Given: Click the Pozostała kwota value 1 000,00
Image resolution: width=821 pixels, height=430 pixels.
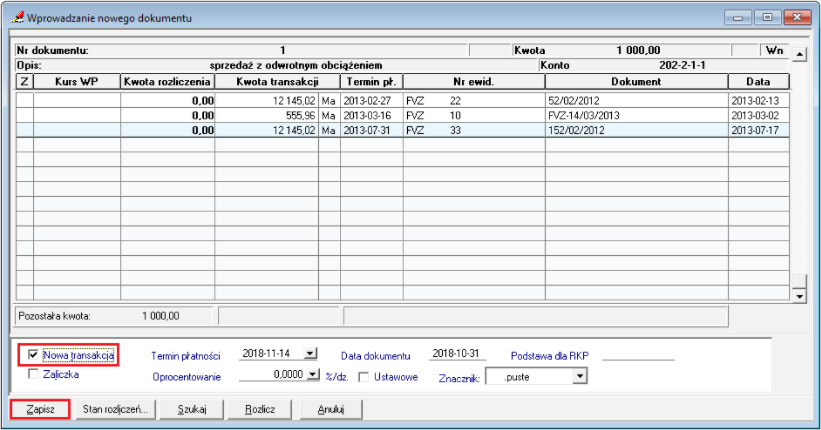Looking at the screenshot, I should (161, 316).
